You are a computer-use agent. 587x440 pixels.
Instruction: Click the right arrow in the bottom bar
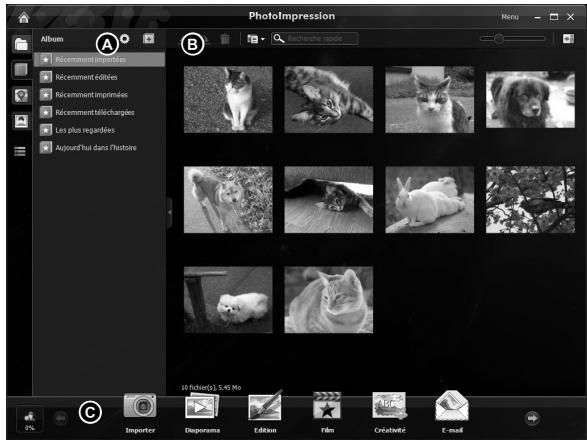click(x=532, y=418)
